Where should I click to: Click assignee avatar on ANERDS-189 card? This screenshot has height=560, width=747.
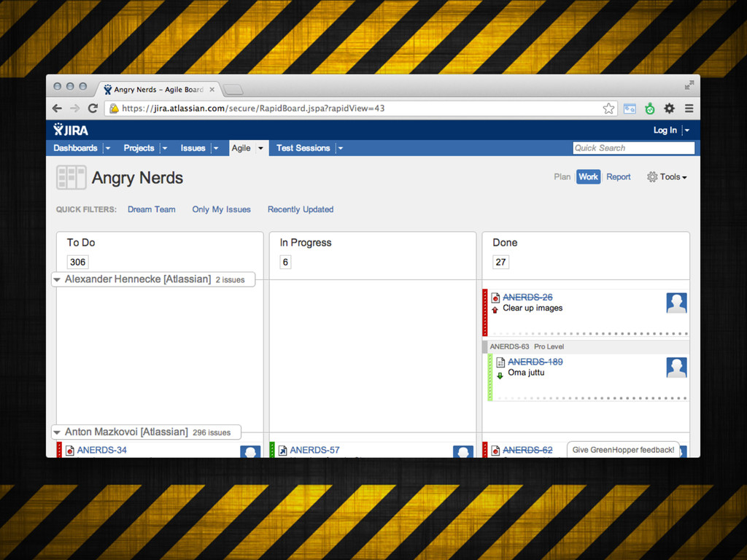tap(676, 367)
